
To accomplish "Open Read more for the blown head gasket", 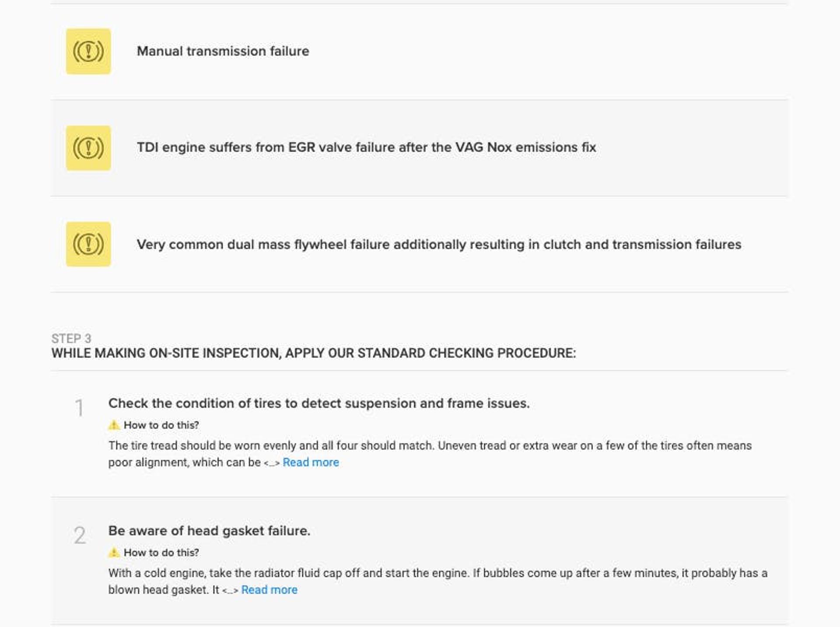I will click(269, 590).
